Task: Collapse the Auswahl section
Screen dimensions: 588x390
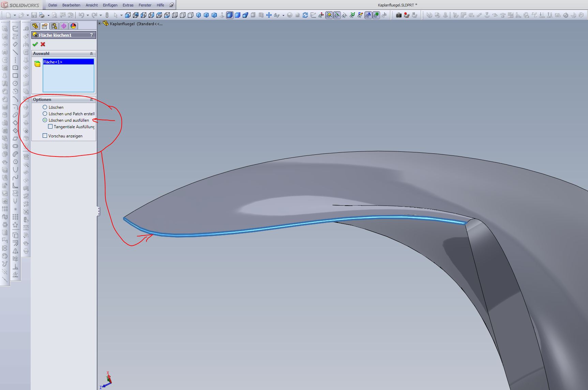Action: coord(91,54)
